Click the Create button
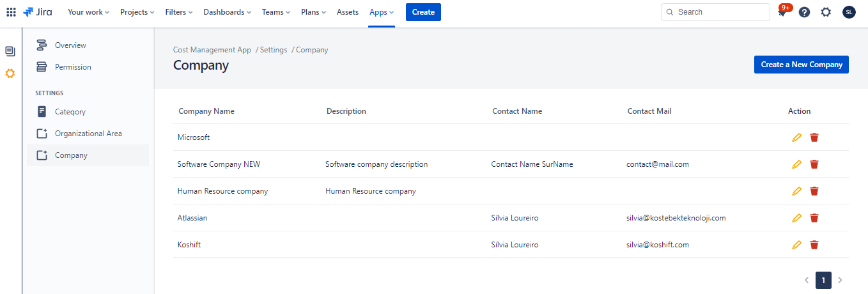This screenshot has width=868, height=294. click(x=423, y=12)
